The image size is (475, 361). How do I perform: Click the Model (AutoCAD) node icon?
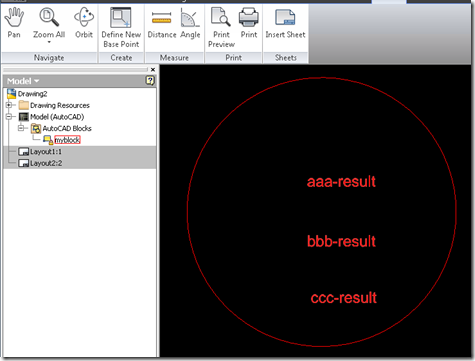24,117
